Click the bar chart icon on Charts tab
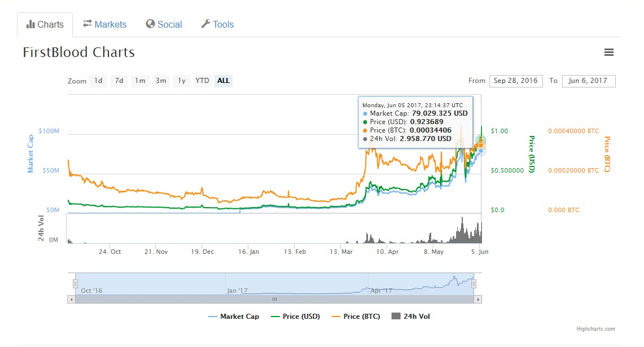 pyautogui.click(x=30, y=24)
